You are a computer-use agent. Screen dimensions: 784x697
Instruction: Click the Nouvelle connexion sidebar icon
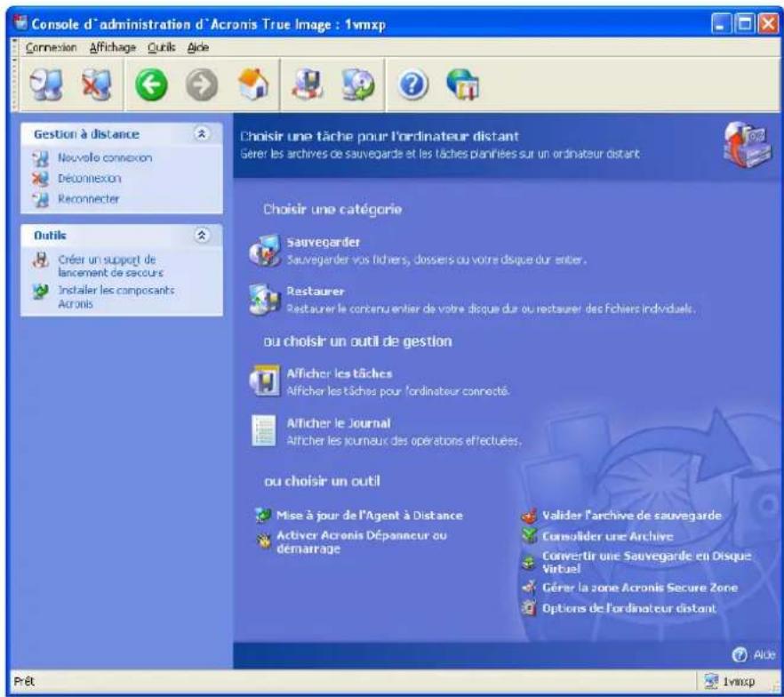click(41, 158)
